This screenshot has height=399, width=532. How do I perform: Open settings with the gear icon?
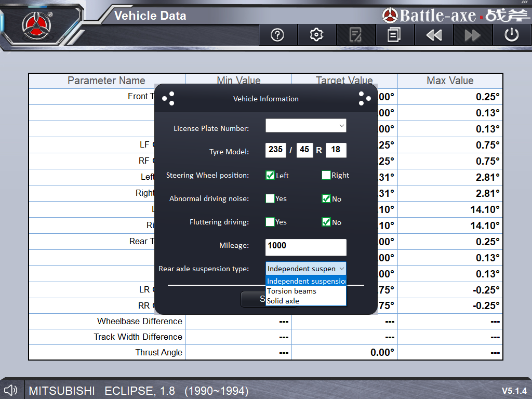pyautogui.click(x=316, y=35)
